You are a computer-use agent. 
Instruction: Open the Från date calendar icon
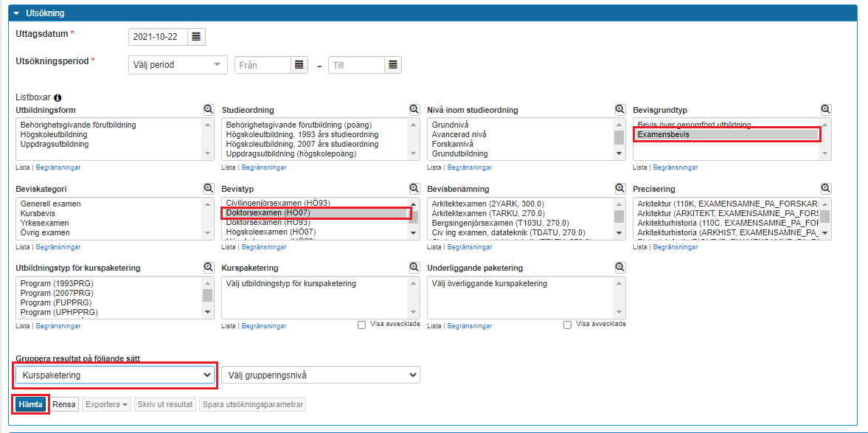click(299, 65)
